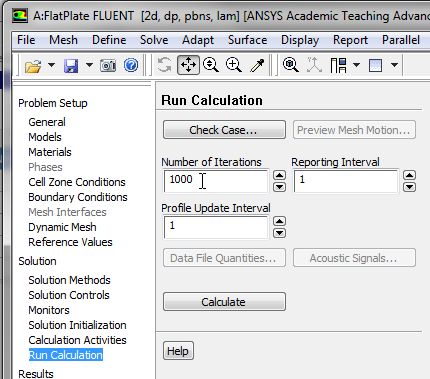This screenshot has height=379, width=430.
Task: Open the Solve menu
Action: pyautogui.click(x=154, y=40)
